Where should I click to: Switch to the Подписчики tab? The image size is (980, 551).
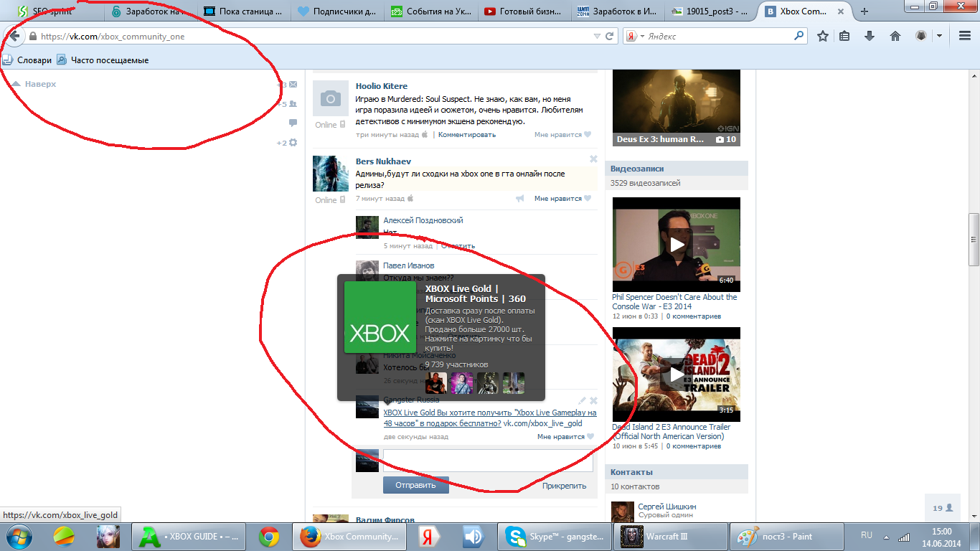point(338,11)
